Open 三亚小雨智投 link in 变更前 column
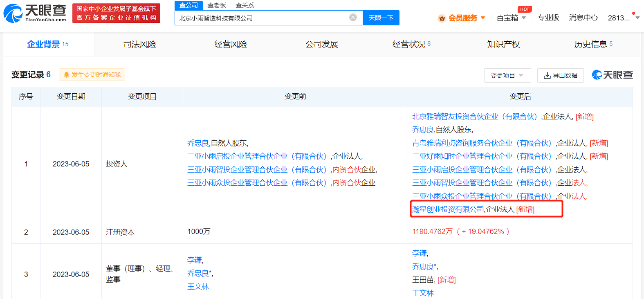Screen dimensions: 644x299 258,170
